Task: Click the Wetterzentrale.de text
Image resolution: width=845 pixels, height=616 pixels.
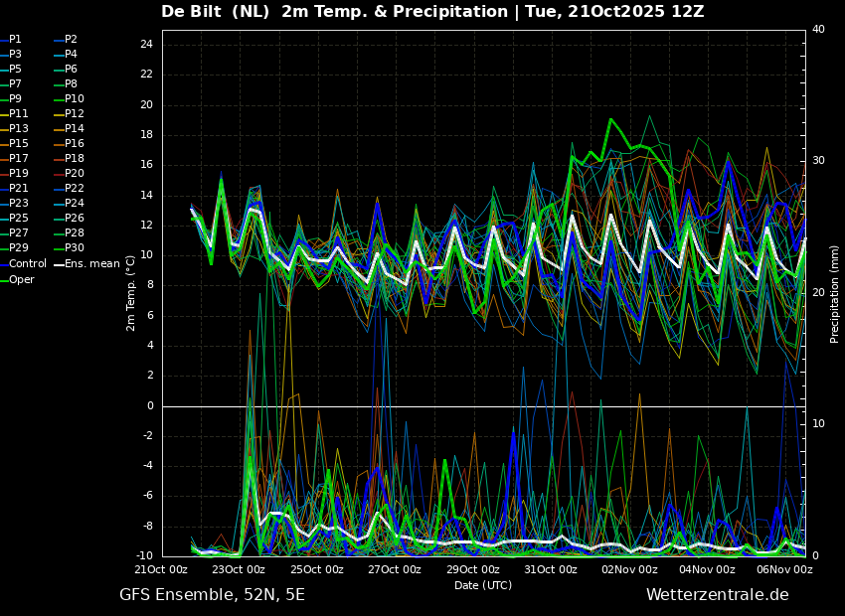Action: coord(717,595)
